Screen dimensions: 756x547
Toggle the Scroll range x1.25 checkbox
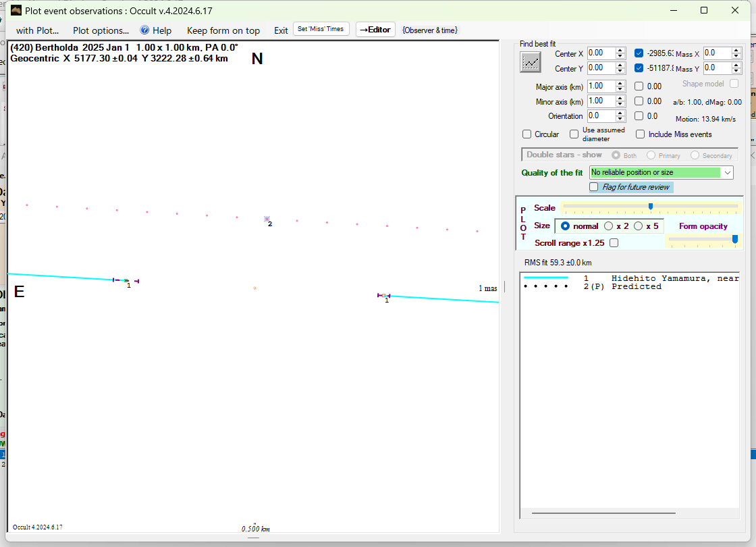pyautogui.click(x=614, y=242)
